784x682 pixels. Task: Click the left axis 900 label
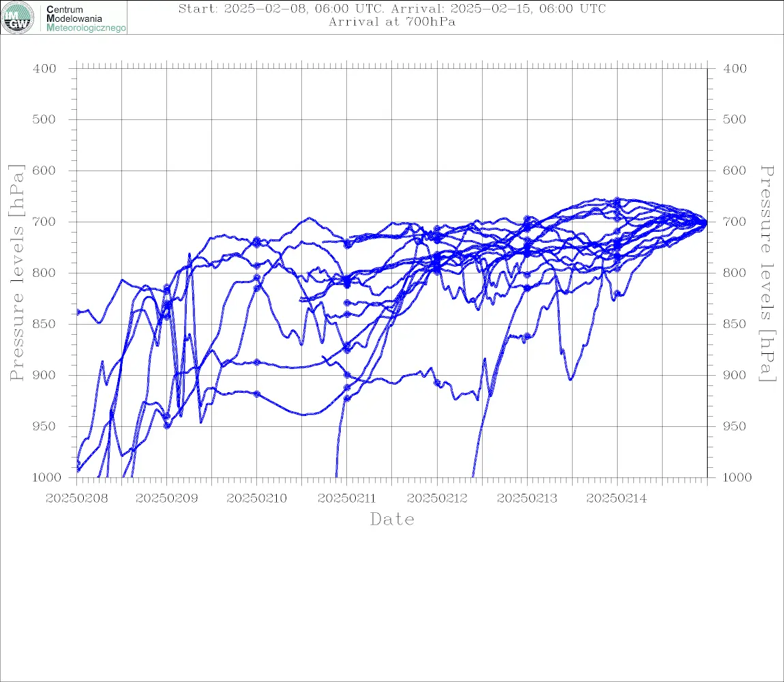click(44, 375)
